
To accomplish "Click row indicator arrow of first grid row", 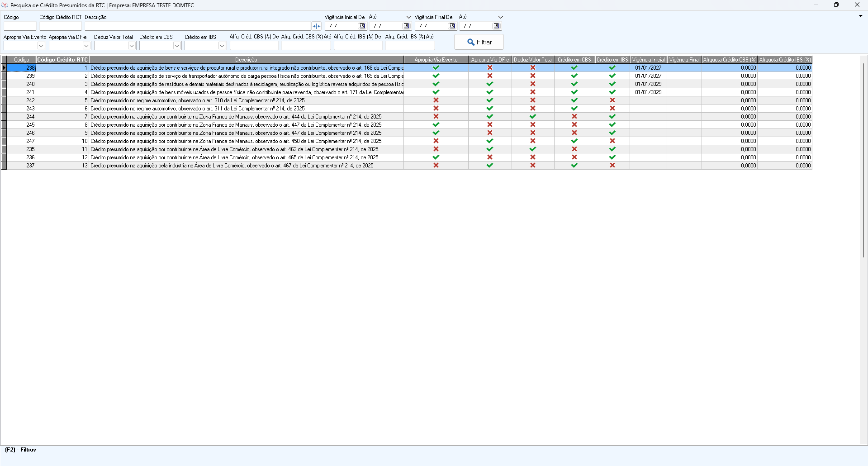I will [x=4, y=68].
